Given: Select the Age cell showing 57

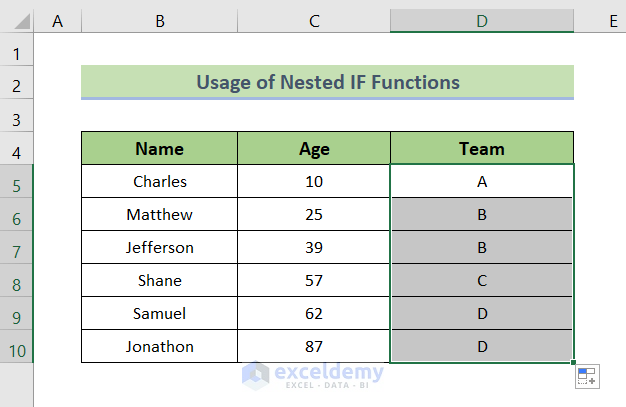Looking at the screenshot, I should tap(314, 280).
